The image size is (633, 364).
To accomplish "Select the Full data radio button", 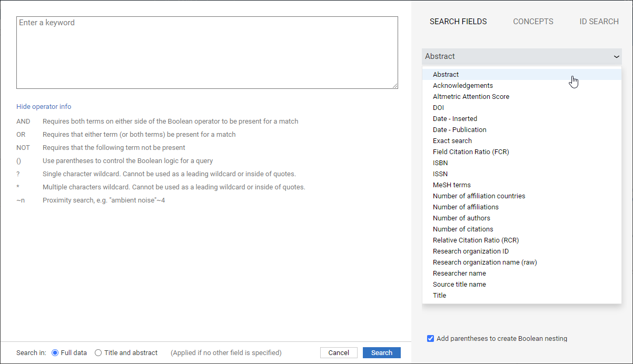I will click(x=55, y=353).
